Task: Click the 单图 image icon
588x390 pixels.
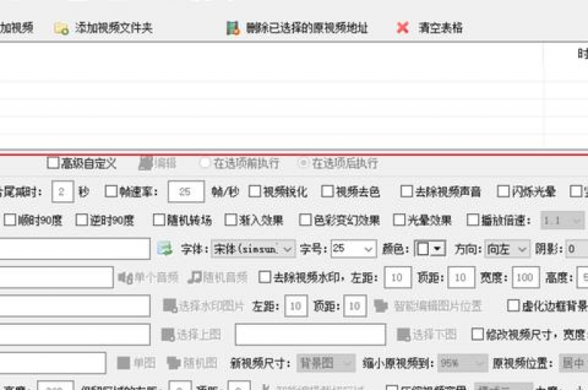Action: (123, 363)
